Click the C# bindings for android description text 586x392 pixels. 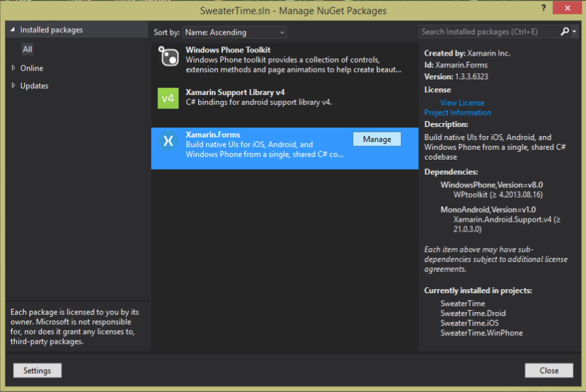coord(259,102)
